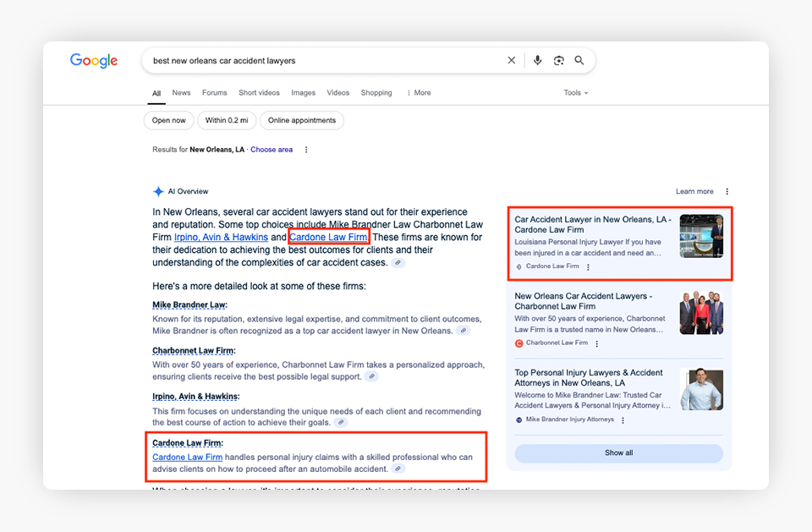Open AI Overview three-dot options menu
Screen dimensions: 812x532
tap(727, 192)
